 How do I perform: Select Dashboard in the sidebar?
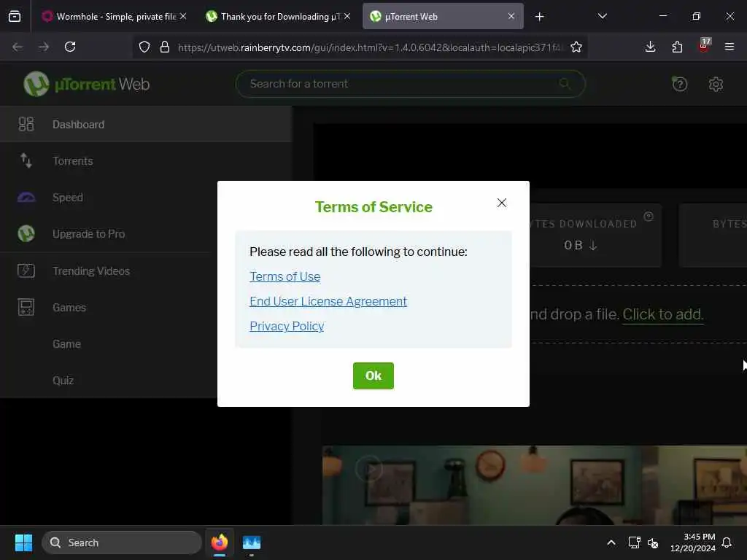pos(146,124)
